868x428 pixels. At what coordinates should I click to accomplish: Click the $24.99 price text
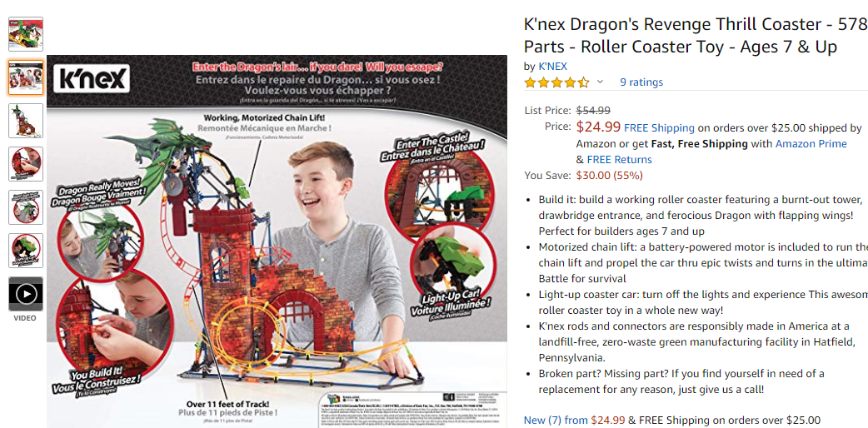[x=598, y=127]
